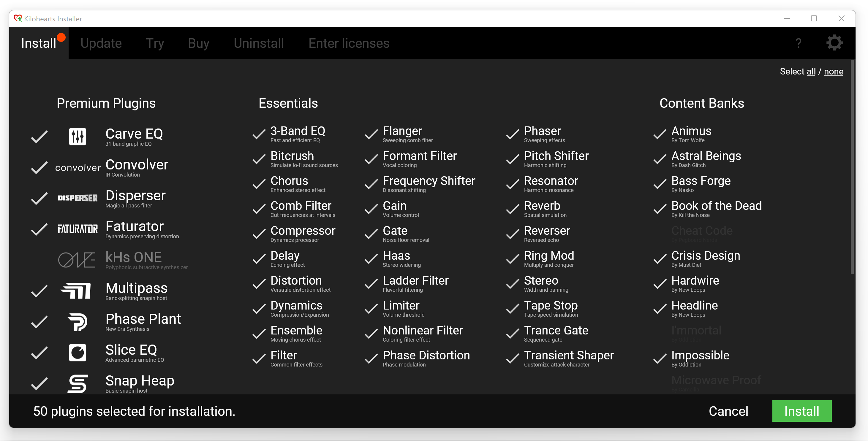Click the Multipass plugin icon
The height and width of the screenshot is (441, 868).
[x=77, y=291]
